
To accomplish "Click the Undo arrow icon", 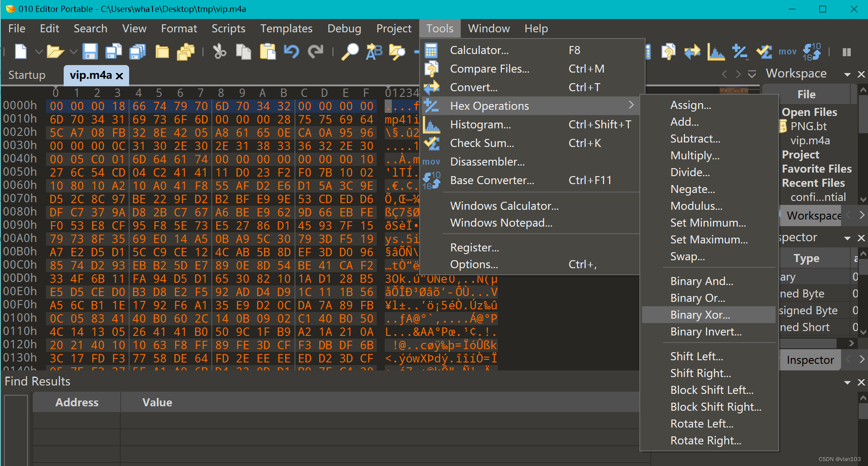I will [291, 51].
